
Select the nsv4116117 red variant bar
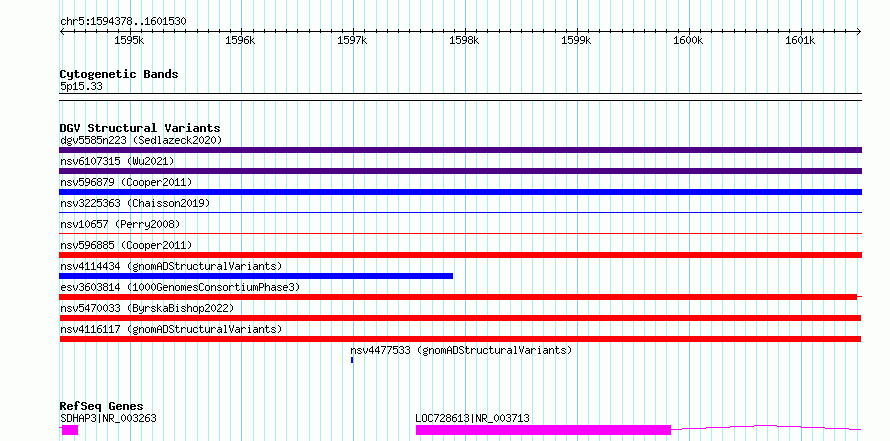460,339
